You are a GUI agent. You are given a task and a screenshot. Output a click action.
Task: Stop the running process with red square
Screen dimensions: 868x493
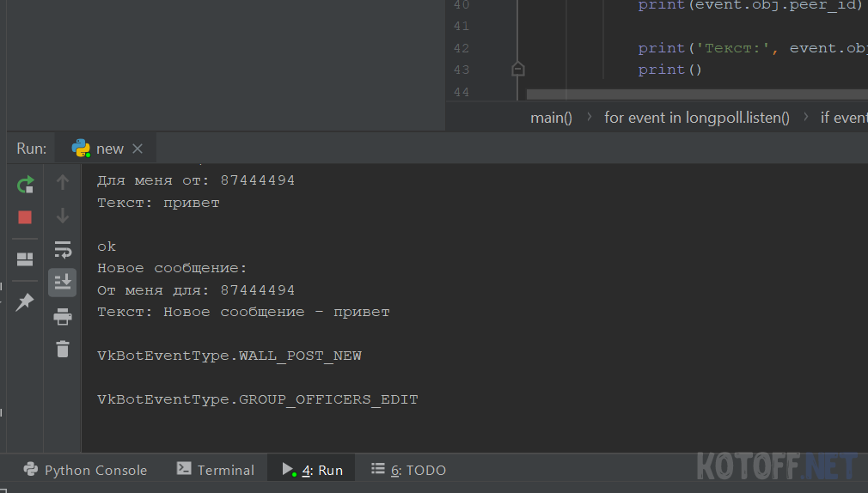[x=25, y=217]
